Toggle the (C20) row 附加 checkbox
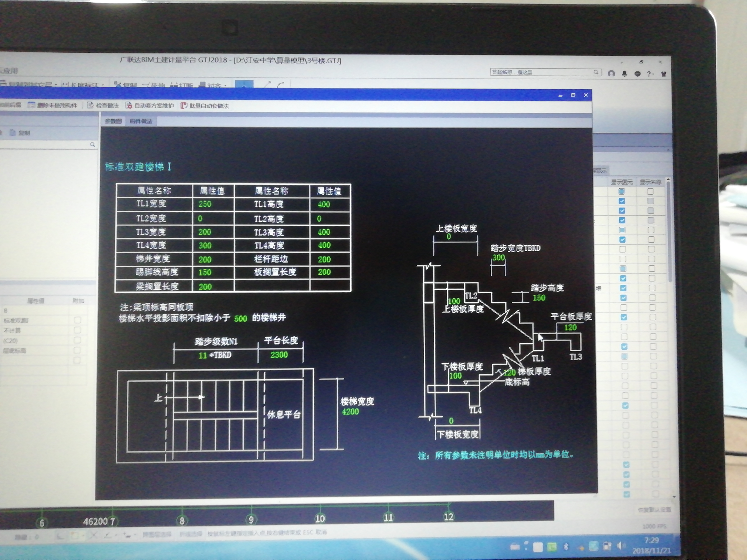Viewport: 747px width, 560px height. pyautogui.click(x=77, y=340)
